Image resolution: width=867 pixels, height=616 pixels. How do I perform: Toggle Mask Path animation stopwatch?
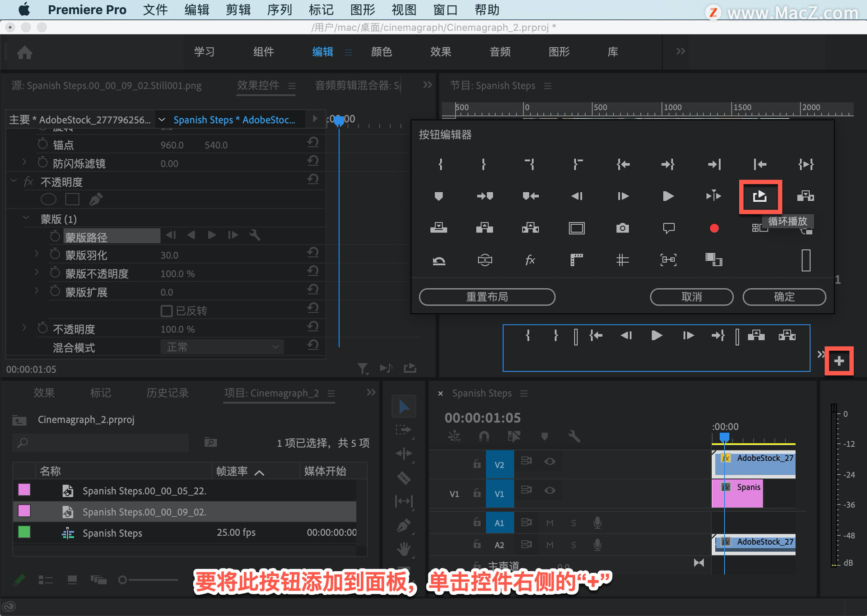click(x=55, y=236)
